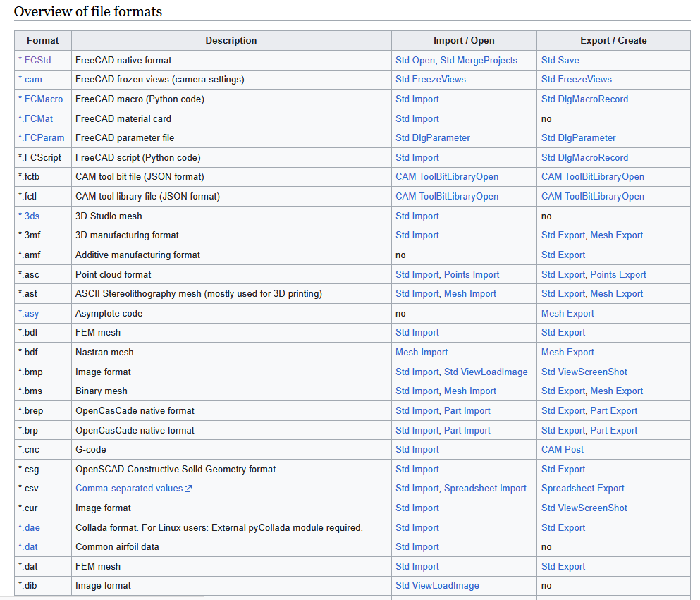Open the *.FCParam format link
Screen dimensions: 700x600
41,138
